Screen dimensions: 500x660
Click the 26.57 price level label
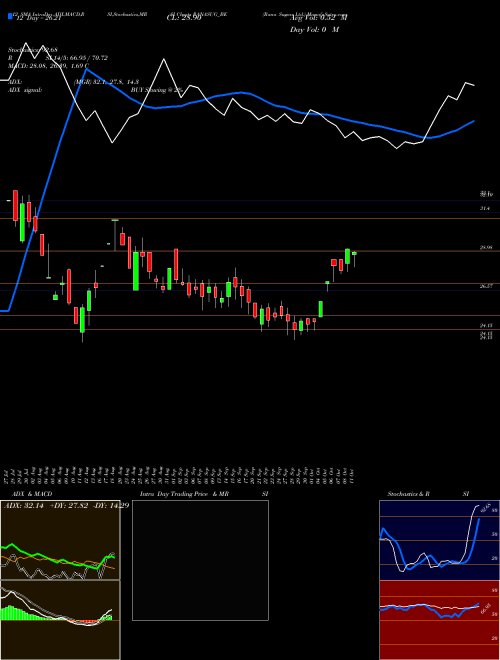pos(486,286)
